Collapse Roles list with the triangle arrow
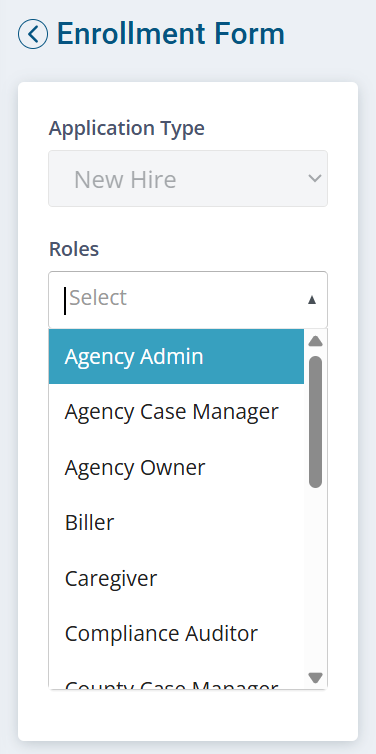This screenshot has height=754, width=376. [312, 300]
